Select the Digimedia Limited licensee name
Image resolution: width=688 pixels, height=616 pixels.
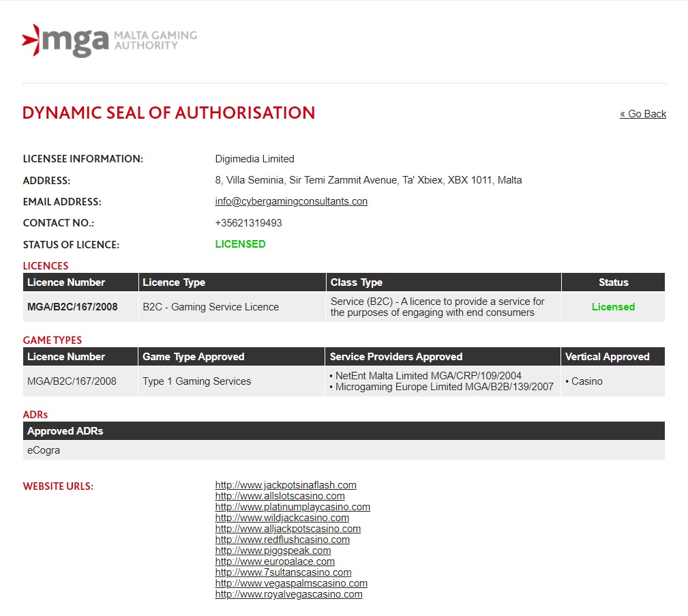(254, 159)
